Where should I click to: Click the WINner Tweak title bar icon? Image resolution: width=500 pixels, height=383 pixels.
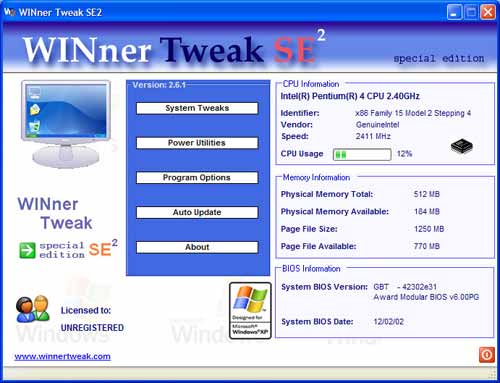10,12
